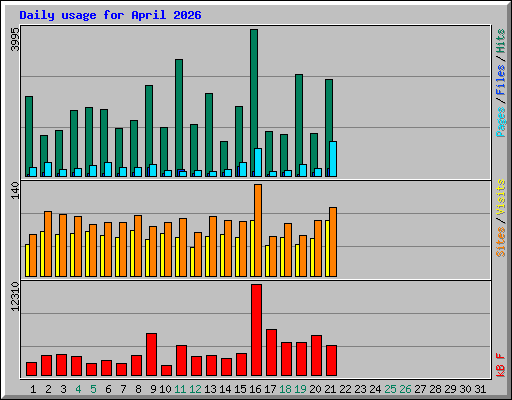Click the red KB bar for day 10
The width and height of the screenshot is (512, 400).
pos(166,370)
